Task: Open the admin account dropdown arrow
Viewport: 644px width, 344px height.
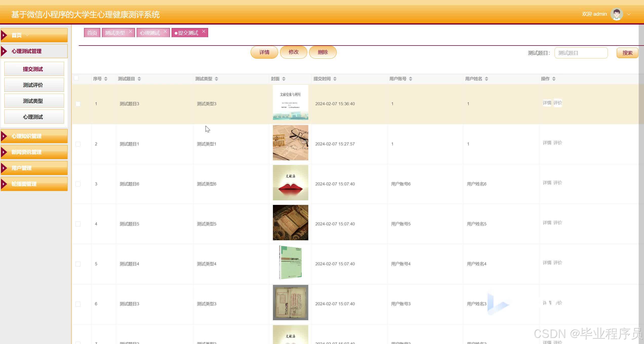Action: [x=629, y=14]
